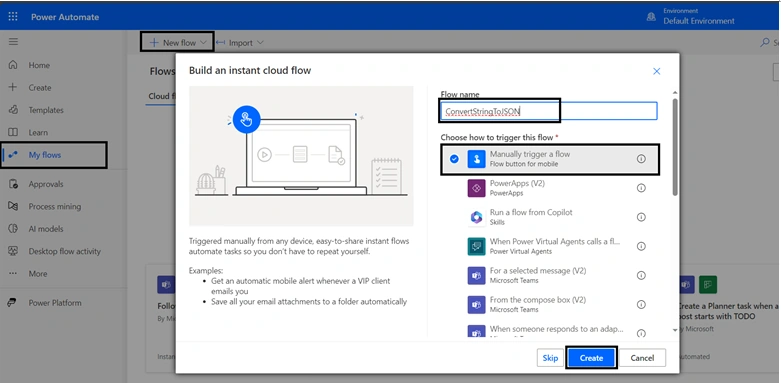Click the search magnifier icon

tap(765, 43)
